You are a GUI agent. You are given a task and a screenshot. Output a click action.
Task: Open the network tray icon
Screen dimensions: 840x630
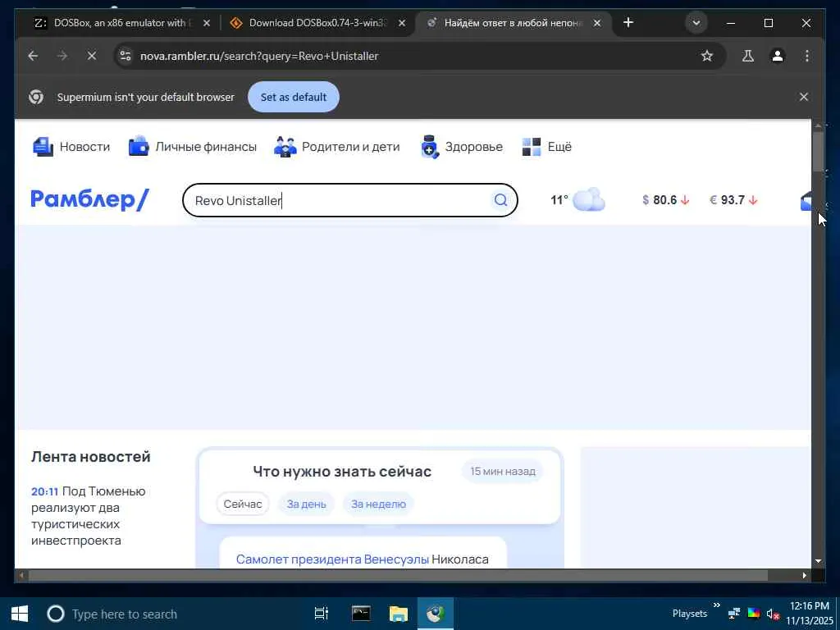click(734, 614)
